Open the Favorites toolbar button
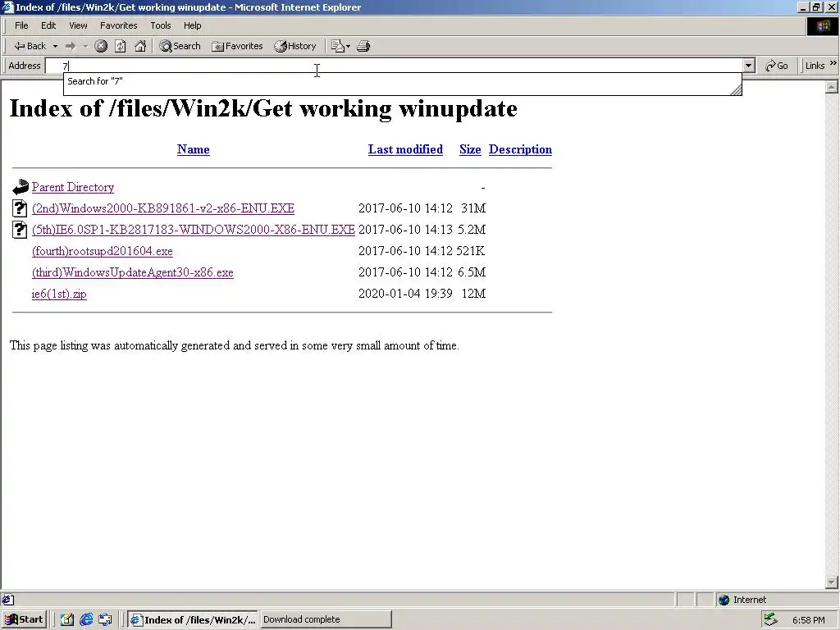 coord(237,46)
